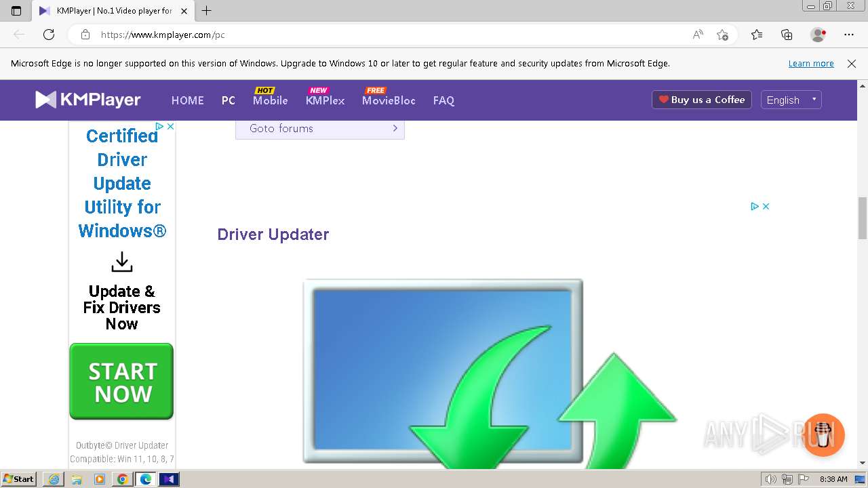Close the Driver Updater banner ad X
Viewport: 868px width, 488px height.
click(766, 206)
